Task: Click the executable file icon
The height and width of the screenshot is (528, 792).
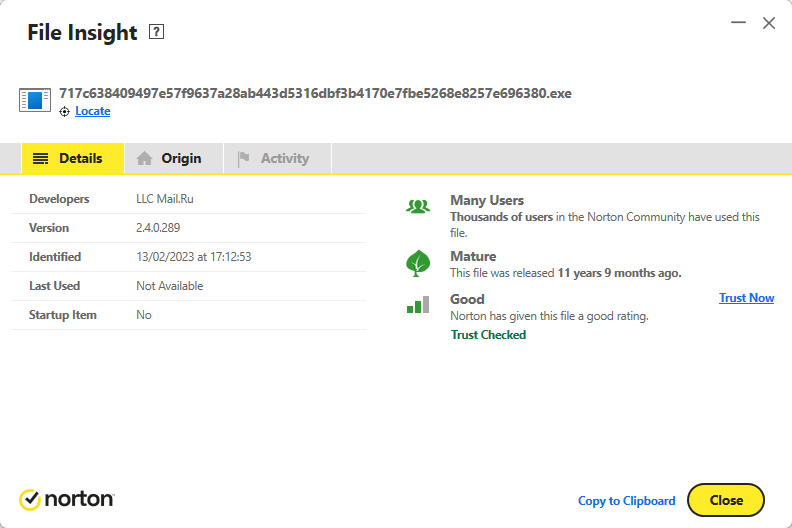Action: [x=35, y=100]
